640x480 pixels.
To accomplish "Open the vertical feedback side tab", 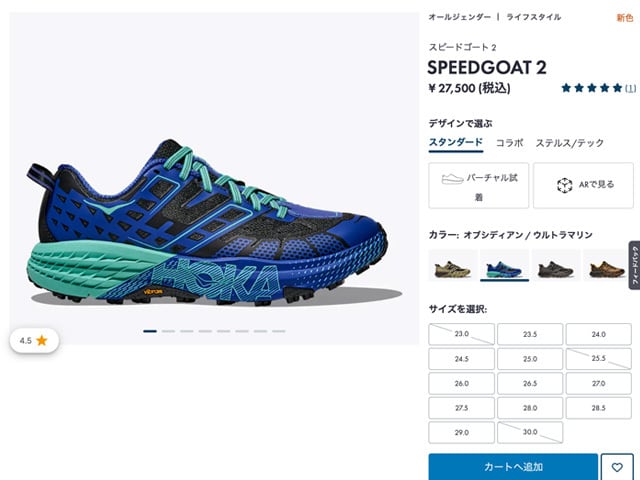I will [634, 265].
